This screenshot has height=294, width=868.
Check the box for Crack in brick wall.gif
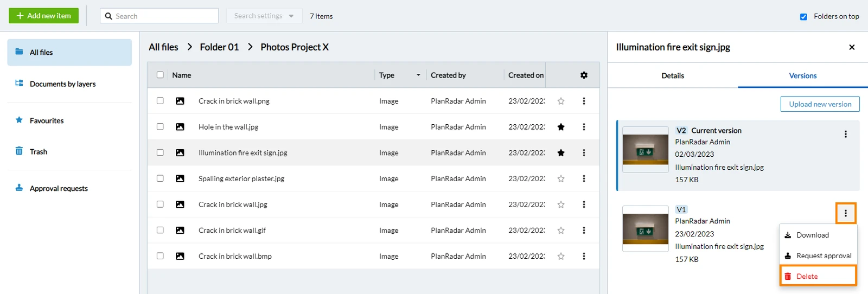click(x=160, y=230)
